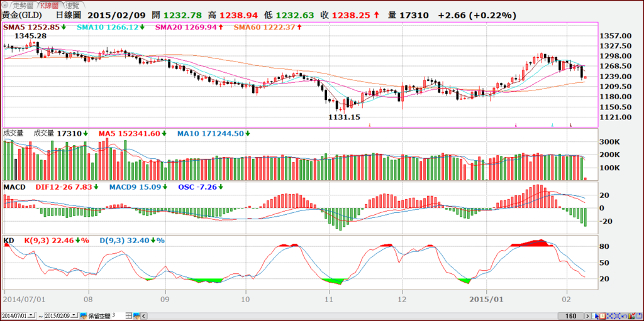Viewport: 644px width, 321px height.
Task: Open the 速覽 tab
Action: click(74, 6)
